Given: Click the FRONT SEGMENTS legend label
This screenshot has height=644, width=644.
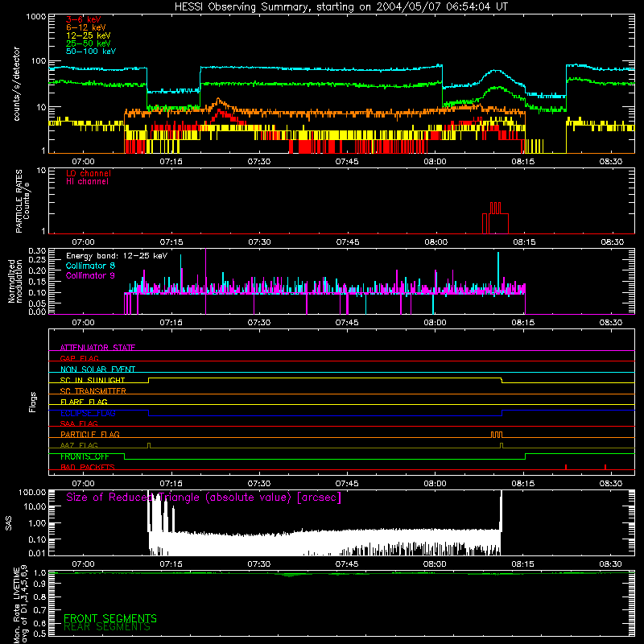Looking at the screenshot, I should (x=110, y=618).
